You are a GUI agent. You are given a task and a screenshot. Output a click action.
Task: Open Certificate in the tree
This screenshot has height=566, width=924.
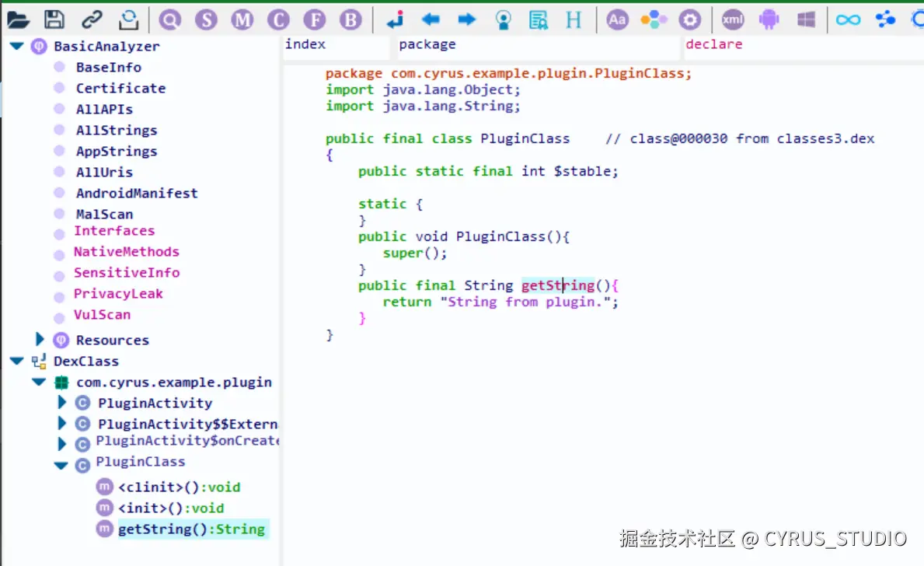[x=120, y=88]
